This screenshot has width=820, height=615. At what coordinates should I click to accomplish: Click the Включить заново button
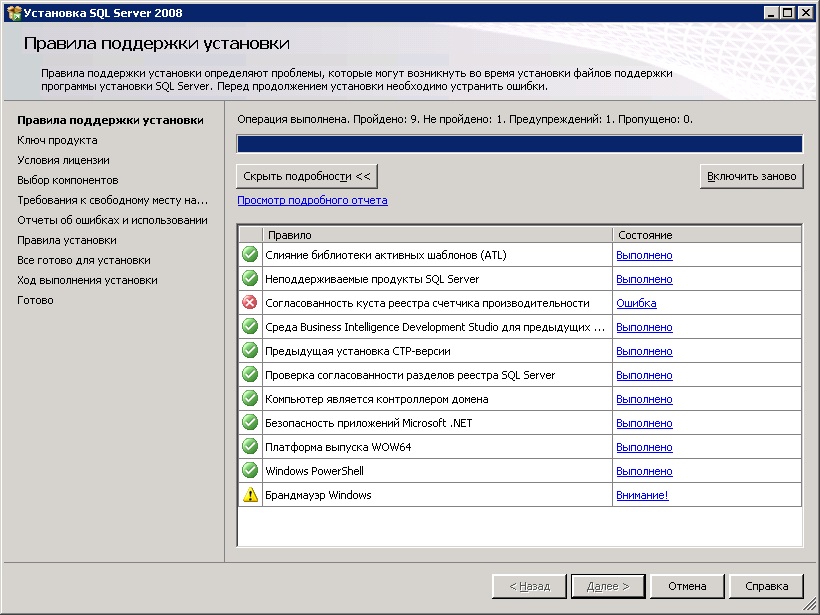coord(751,176)
